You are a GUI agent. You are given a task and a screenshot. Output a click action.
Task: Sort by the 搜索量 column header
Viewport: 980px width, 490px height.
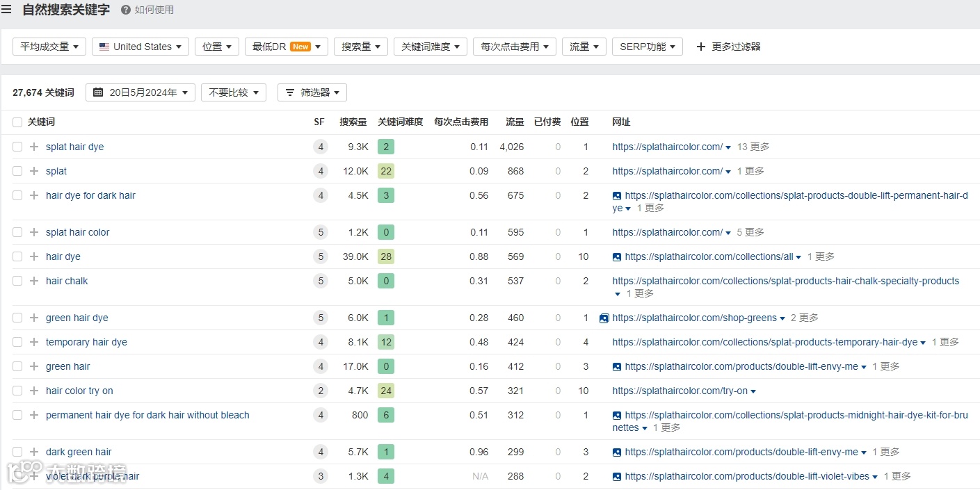pyautogui.click(x=353, y=122)
